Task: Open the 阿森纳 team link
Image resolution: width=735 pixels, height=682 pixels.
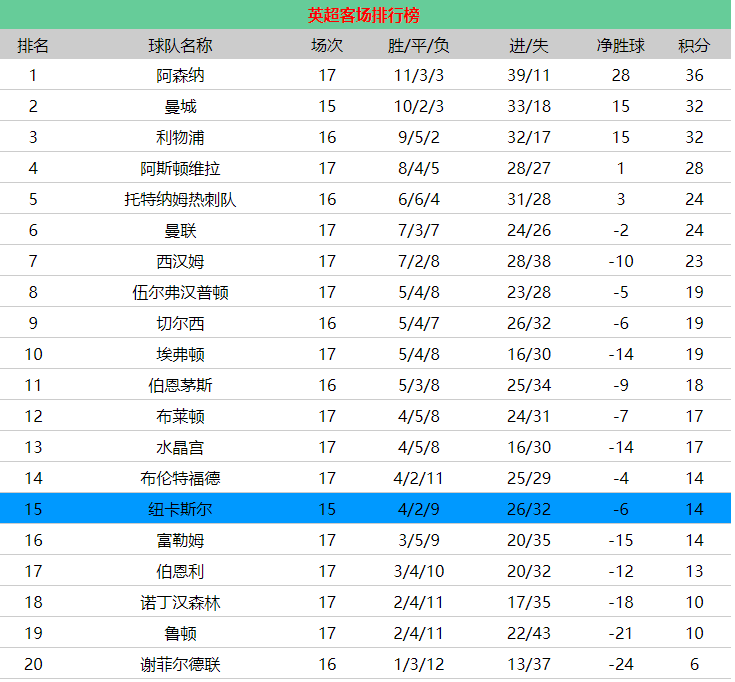Action: click(x=180, y=76)
